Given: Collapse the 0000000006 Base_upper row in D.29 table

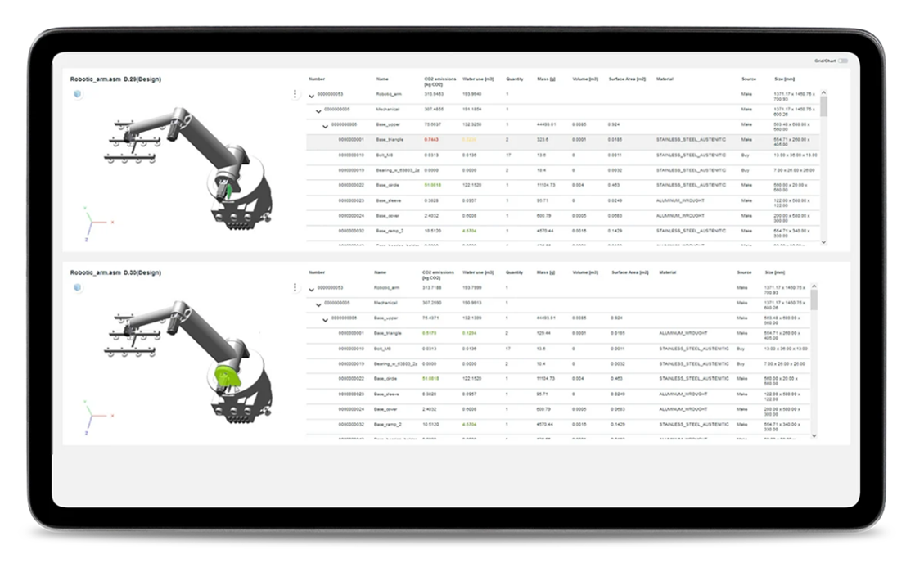Looking at the screenshot, I should [325, 126].
